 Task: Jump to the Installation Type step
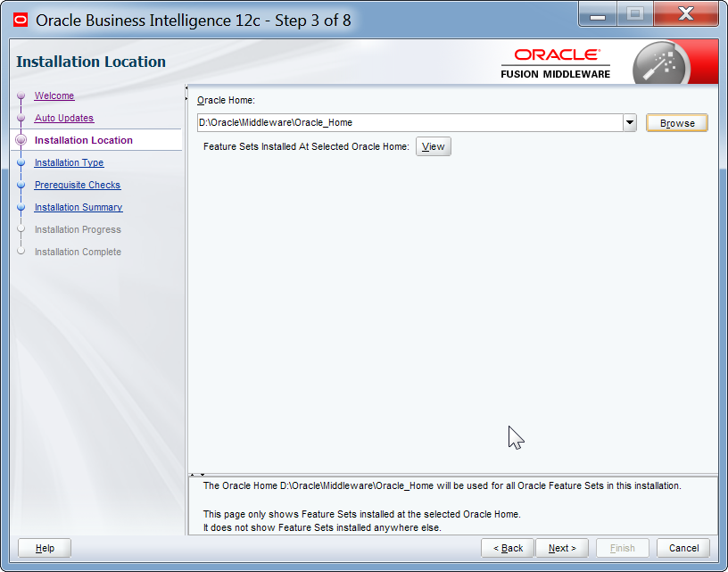click(70, 162)
